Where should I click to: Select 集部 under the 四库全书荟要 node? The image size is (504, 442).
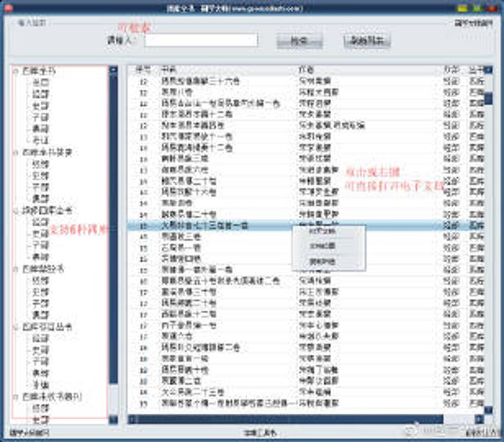pos(40,198)
